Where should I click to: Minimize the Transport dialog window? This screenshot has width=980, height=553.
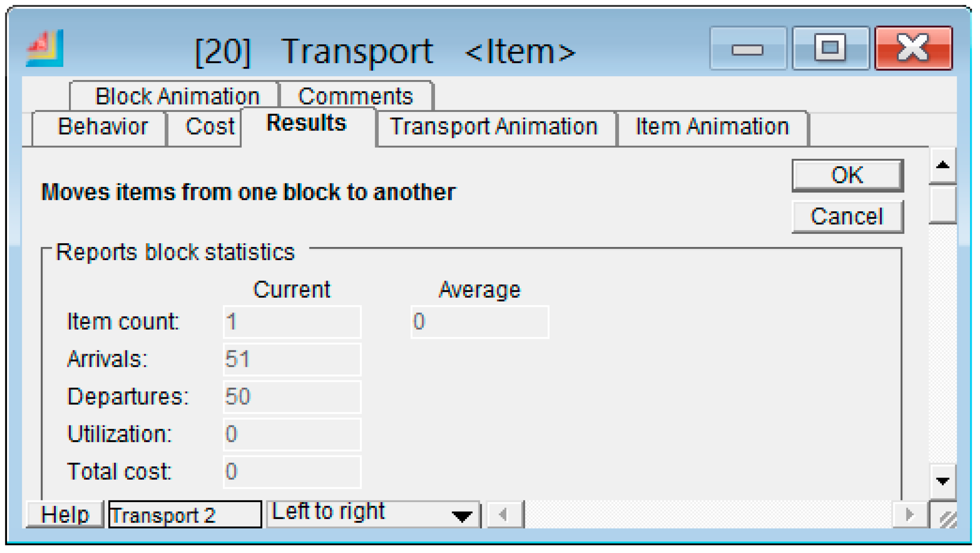(747, 48)
